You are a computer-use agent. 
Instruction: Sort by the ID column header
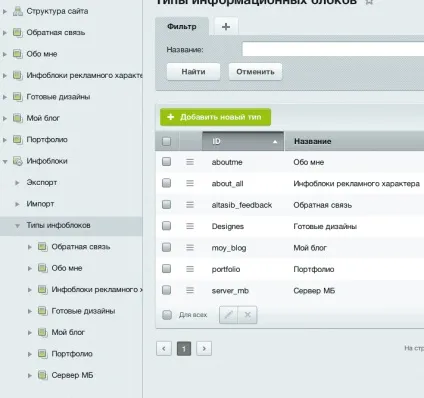tap(243, 141)
